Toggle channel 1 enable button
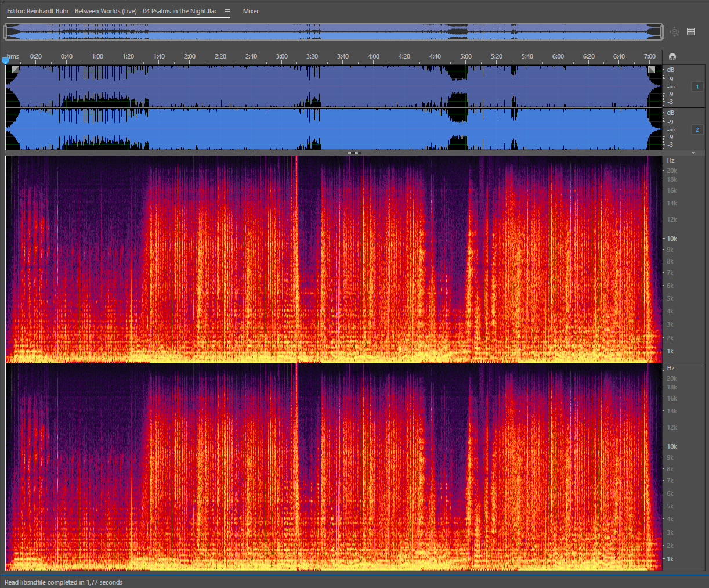This screenshot has width=709, height=588. [697, 86]
